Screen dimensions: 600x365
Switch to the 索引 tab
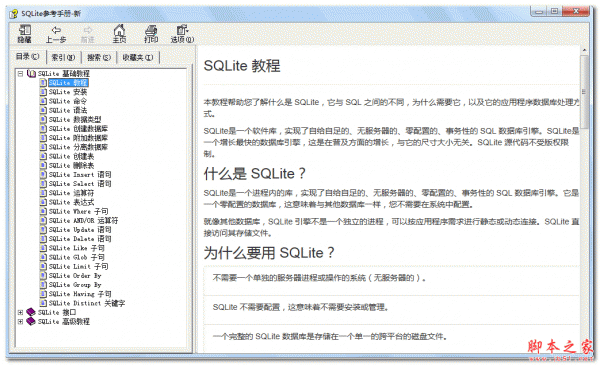[x=63, y=57]
